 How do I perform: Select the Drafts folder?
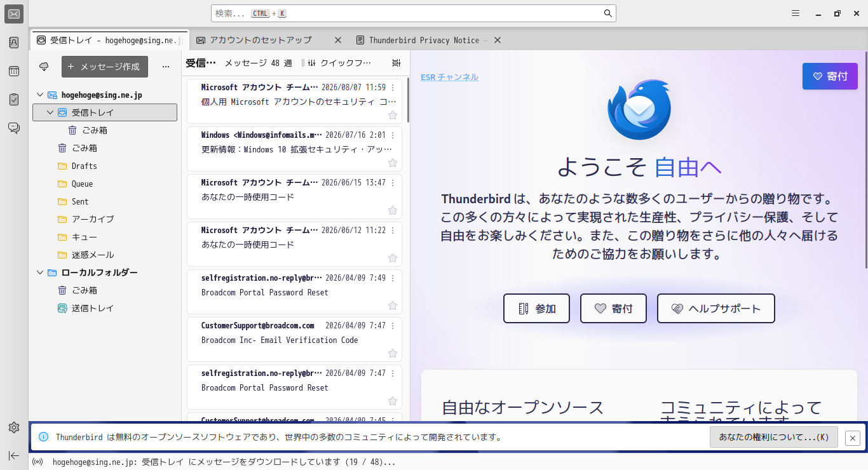click(x=105, y=166)
